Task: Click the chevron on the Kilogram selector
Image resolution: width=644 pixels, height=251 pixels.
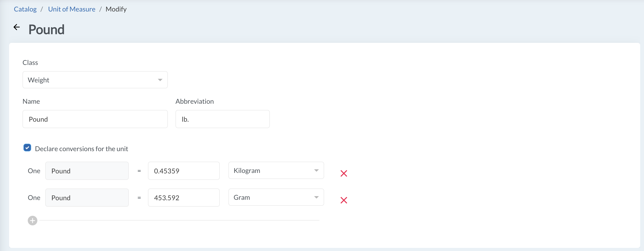Action: click(x=316, y=170)
